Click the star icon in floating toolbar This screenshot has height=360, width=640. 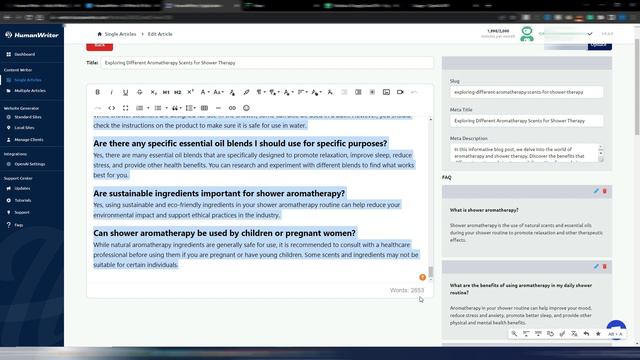[598, 334]
